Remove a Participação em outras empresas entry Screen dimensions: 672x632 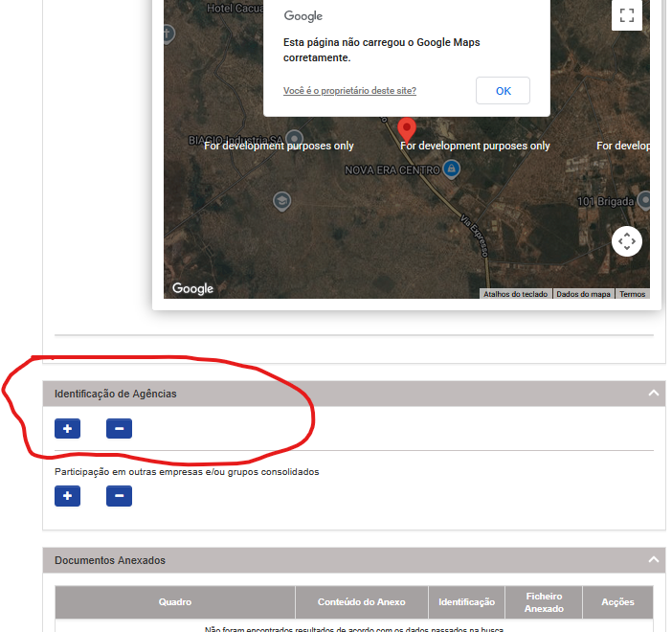tap(119, 496)
